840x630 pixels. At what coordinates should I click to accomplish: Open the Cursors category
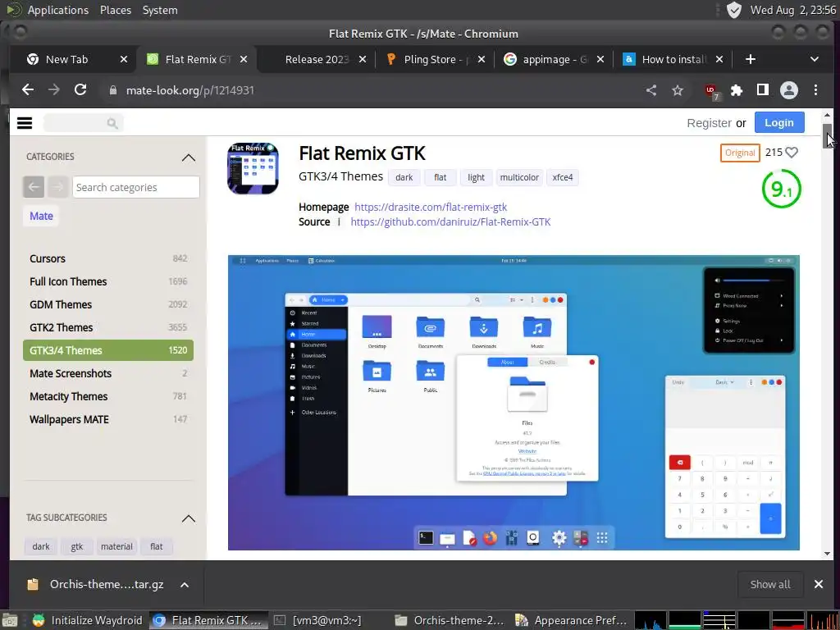coord(107,258)
